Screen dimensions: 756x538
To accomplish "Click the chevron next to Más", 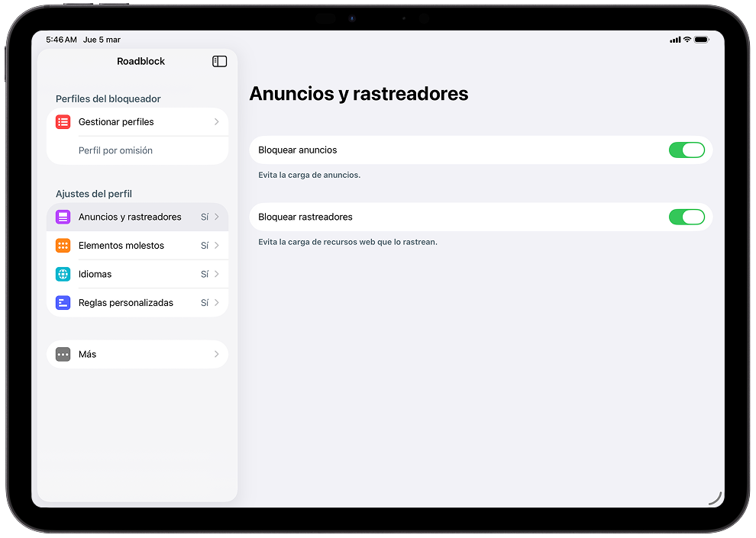I will [x=217, y=354].
